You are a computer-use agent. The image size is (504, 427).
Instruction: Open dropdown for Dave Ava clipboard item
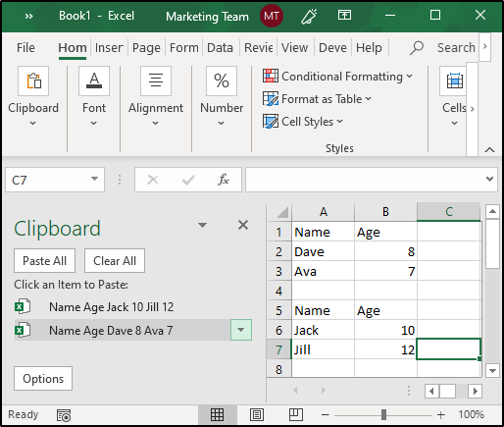point(241,330)
